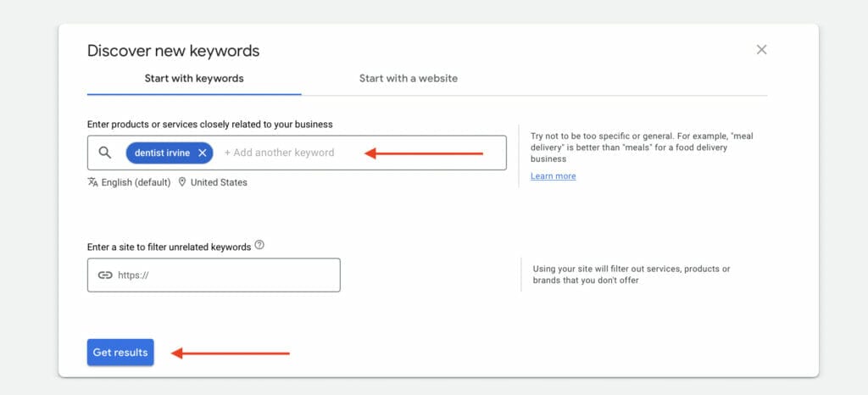
Task: Change the English (default) language setting
Action: [x=136, y=182]
